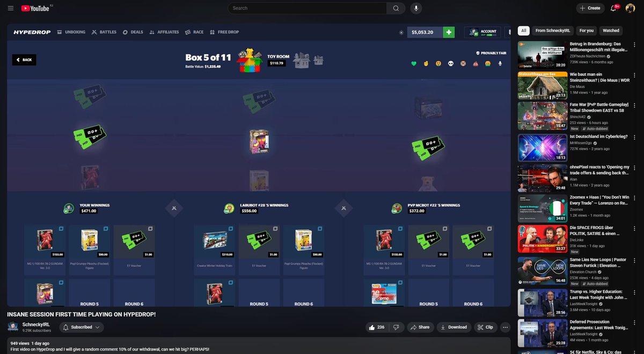Image resolution: width=644 pixels, height=354 pixels.
Task: Open the notifications bell
Action: point(613,8)
